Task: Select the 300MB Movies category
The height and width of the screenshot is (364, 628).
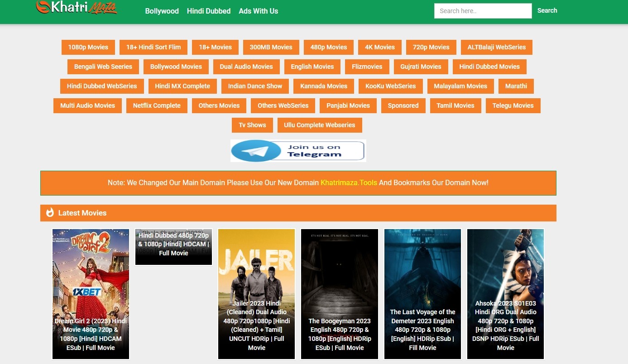Action: pos(271,47)
